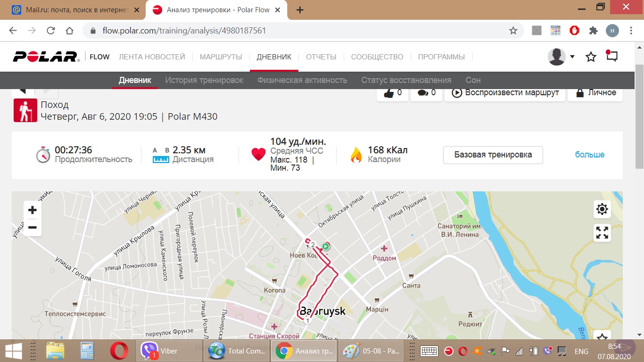Screen dimensions: 644x362
Task: Go back in the browser
Action: 13,31
